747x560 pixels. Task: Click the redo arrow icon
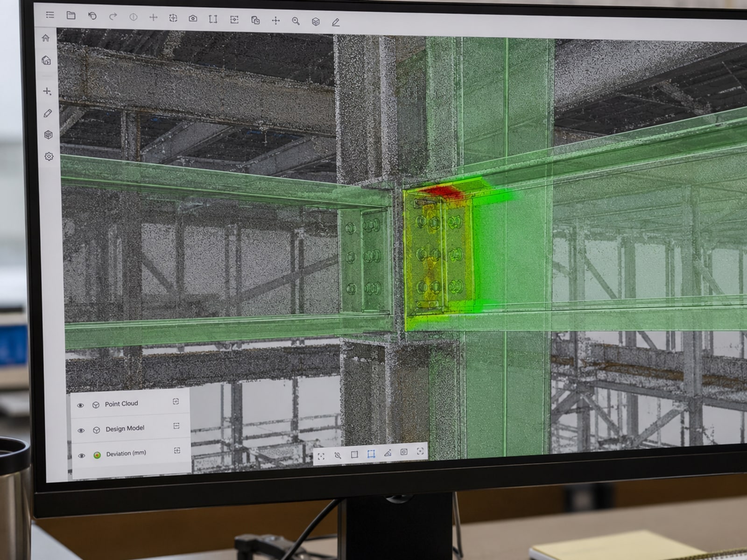pos(113,16)
